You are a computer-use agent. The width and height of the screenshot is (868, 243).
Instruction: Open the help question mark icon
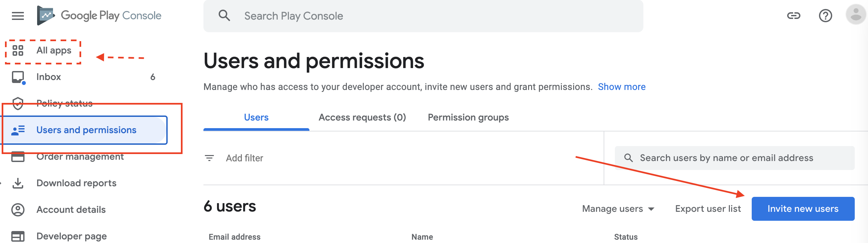coord(825,16)
